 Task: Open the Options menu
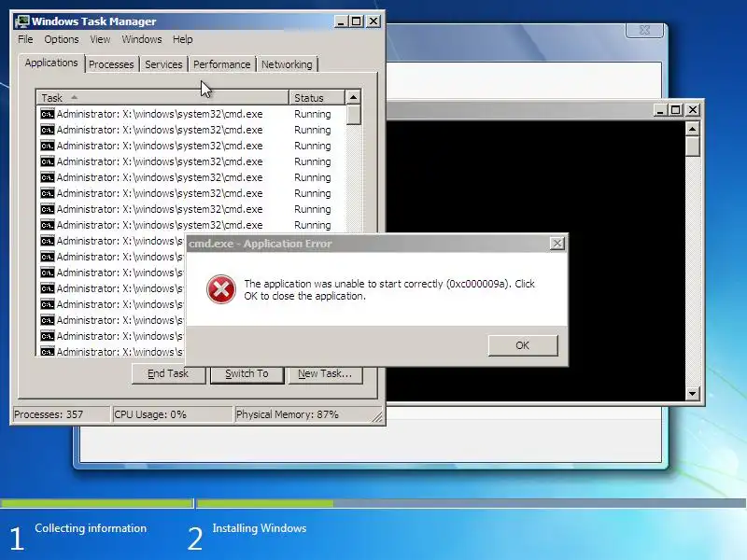click(x=62, y=39)
